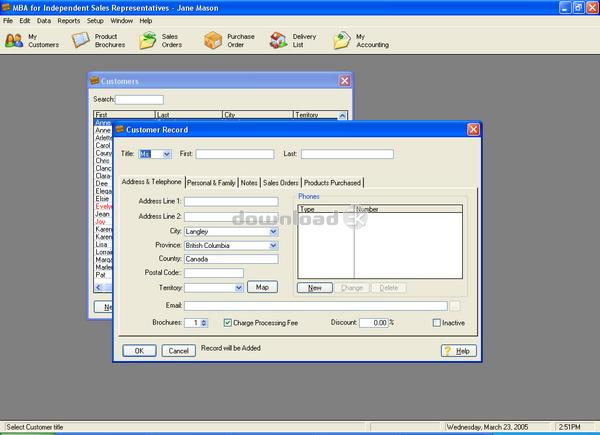Expand the Title dropdown

pyautogui.click(x=167, y=154)
